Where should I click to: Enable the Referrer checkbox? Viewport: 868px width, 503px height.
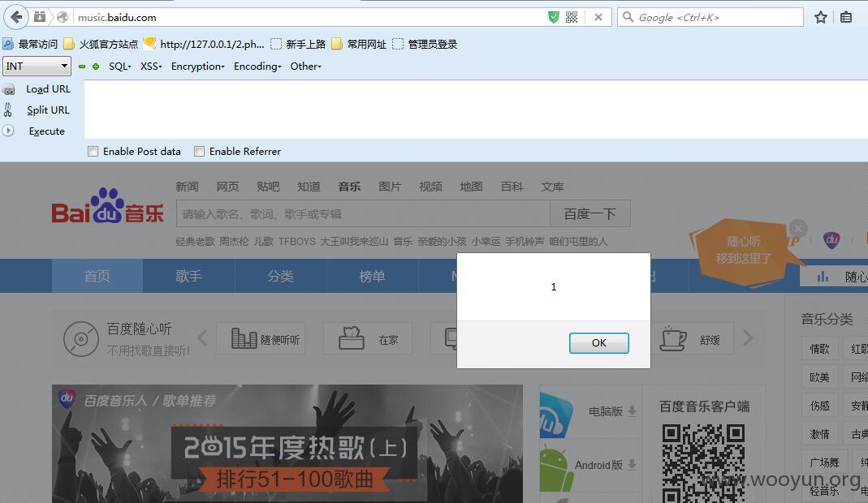199,151
